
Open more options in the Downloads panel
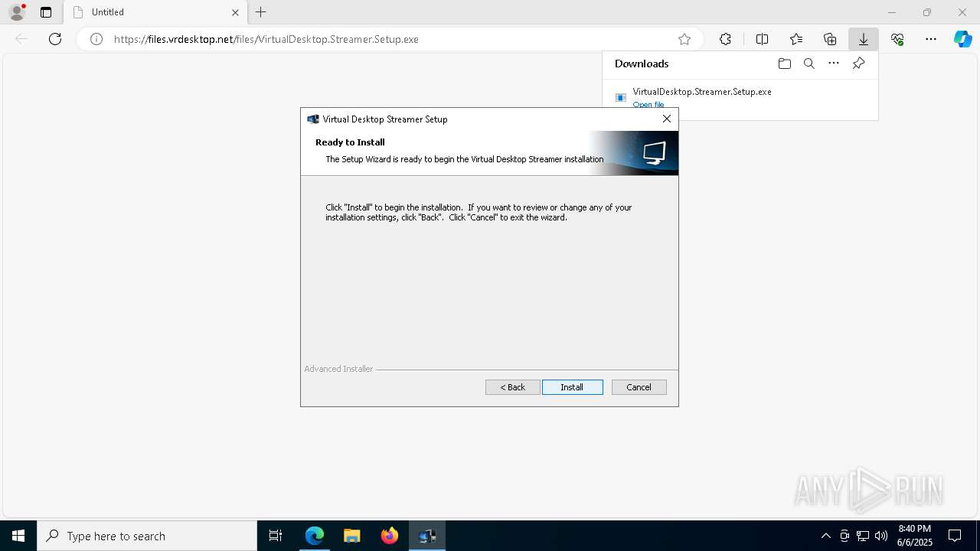(834, 64)
